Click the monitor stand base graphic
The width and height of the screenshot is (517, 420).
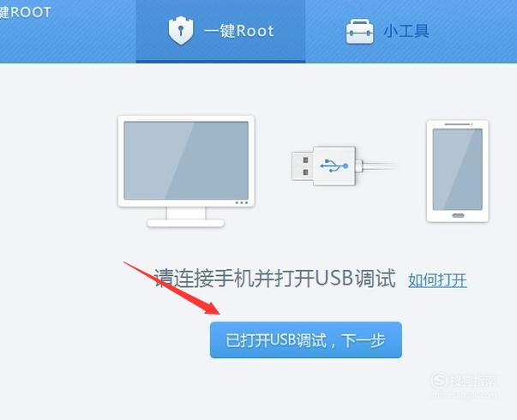[186, 223]
